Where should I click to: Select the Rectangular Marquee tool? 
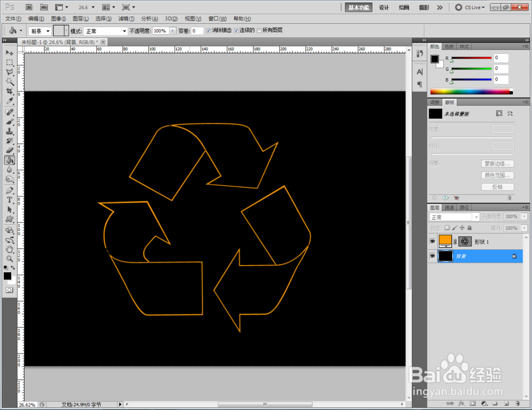pyautogui.click(x=10, y=62)
